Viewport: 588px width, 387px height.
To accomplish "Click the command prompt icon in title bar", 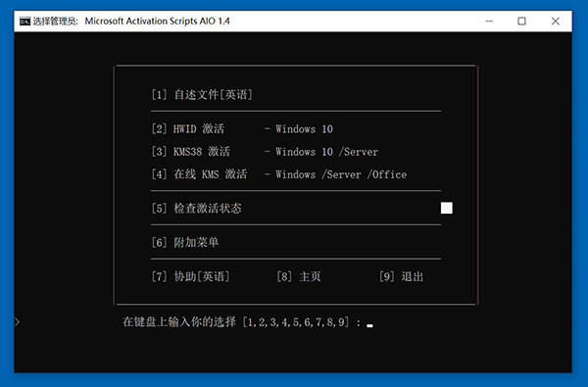I will pyautogui.click(x=24, y=22).
